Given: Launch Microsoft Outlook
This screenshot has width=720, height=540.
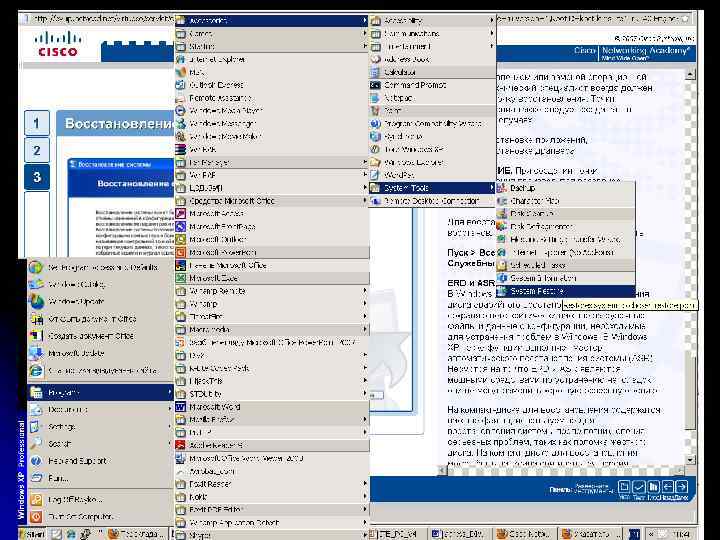Looking at the screenshot, I should tap(272, 239).
